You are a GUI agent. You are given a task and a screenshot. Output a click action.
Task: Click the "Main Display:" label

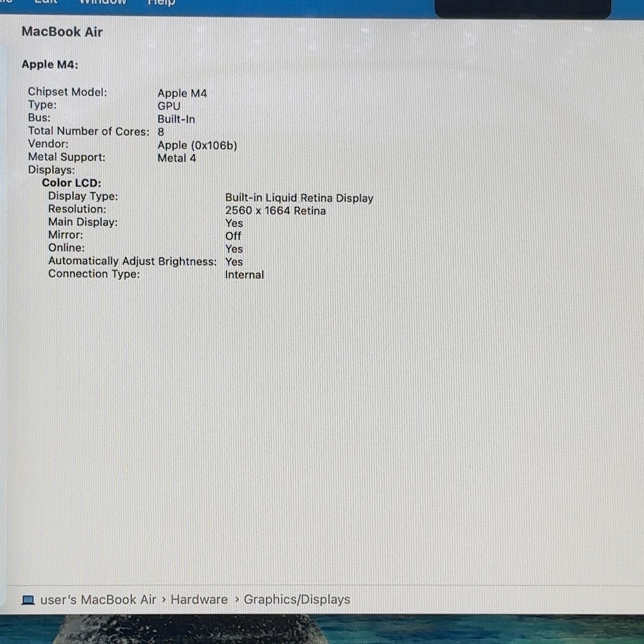click(x=83, y=222)
